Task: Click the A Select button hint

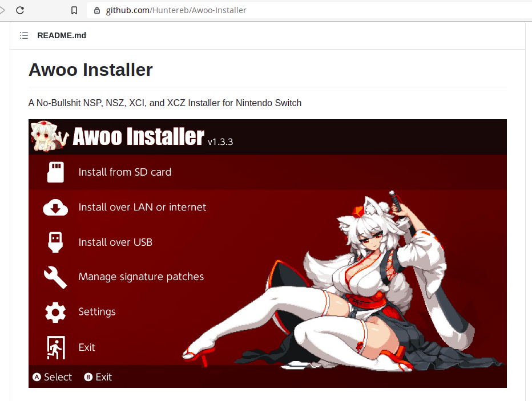Action: [x=53, y=377]
